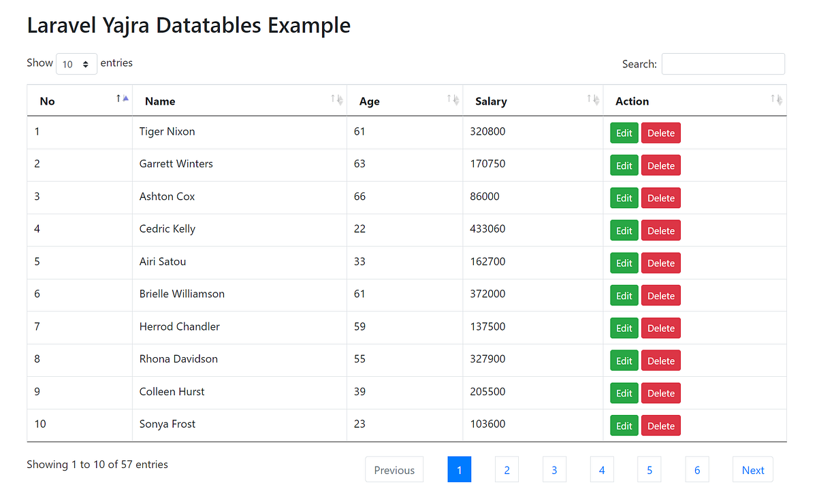817x504 pixels.
Task: Select the active page 1 button
Action: tap(460, 470)
